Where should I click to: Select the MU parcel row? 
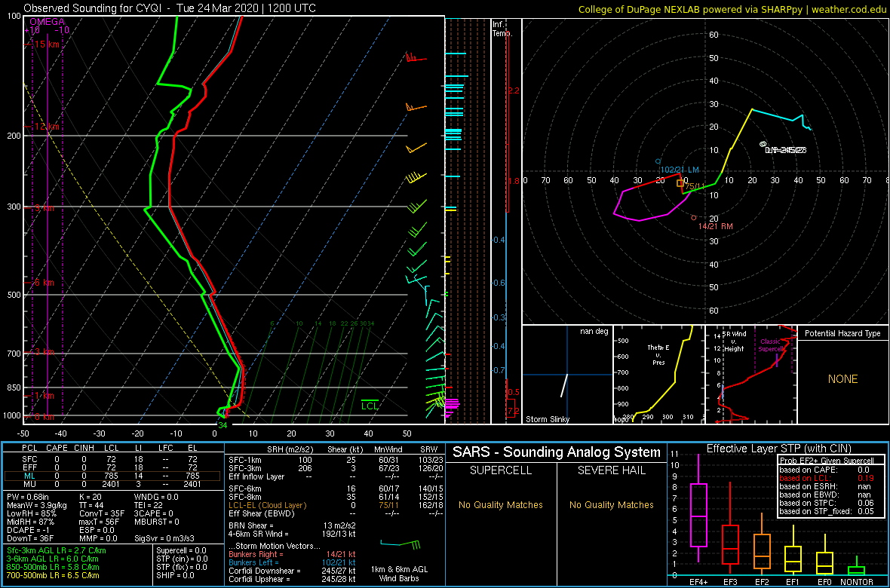112,485
